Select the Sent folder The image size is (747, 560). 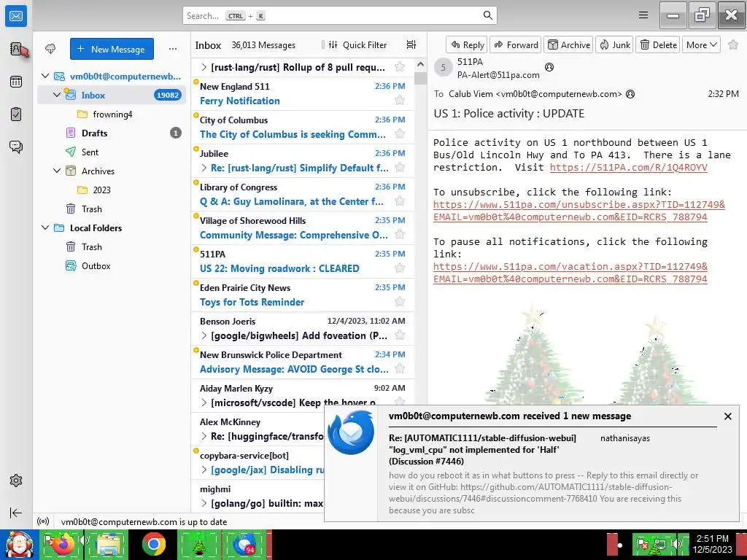tap(112, 152)
